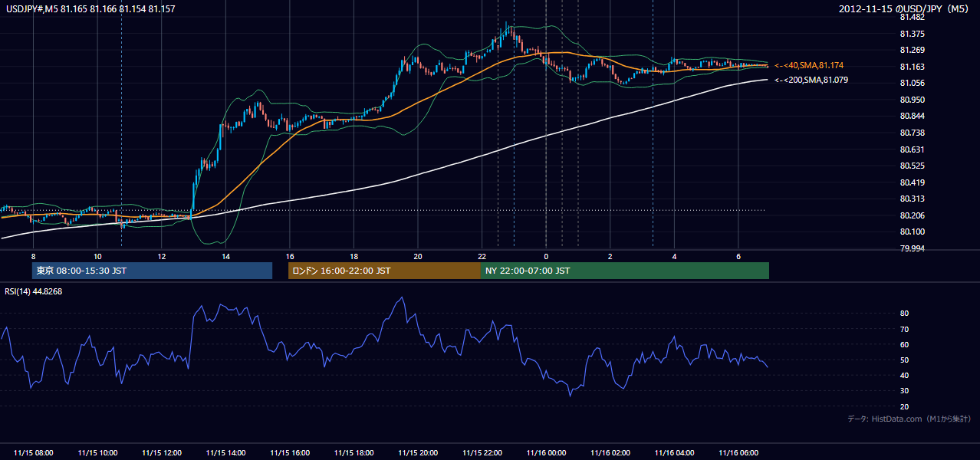Click the 11/15 12:00 time axis label
The height and width of the screenshot is (460, 980).
point(161,453)
